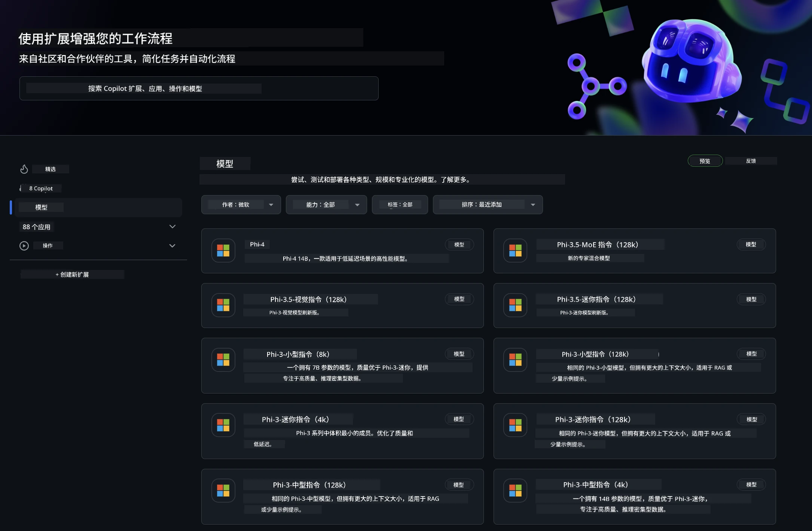Click the 模型 tag on Phi-3-迷你指令 (4k) card

pos(459,419)
